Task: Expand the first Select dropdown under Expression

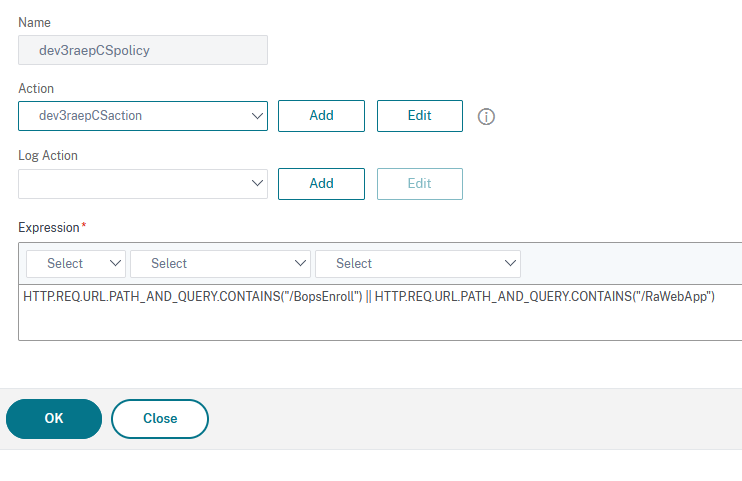Action: 76,264
